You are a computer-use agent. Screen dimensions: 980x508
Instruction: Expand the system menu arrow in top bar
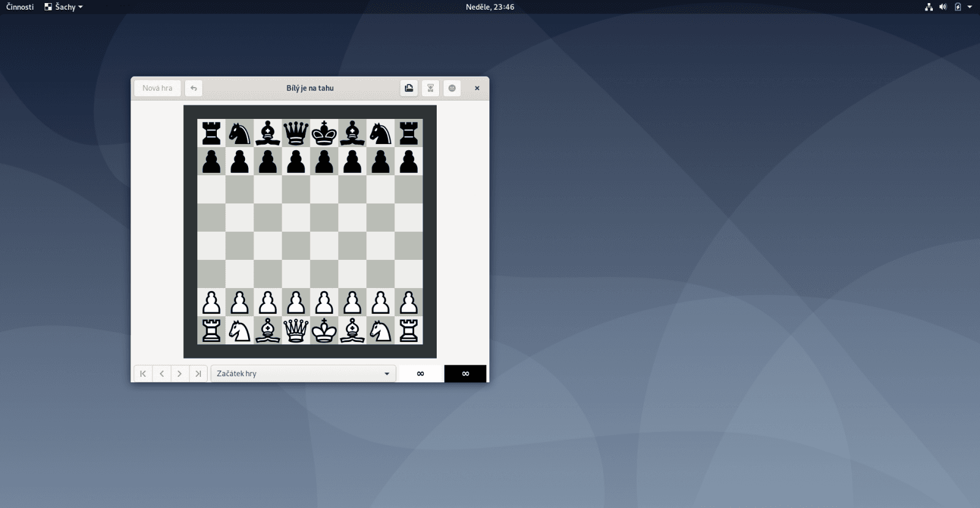[970, 7]
